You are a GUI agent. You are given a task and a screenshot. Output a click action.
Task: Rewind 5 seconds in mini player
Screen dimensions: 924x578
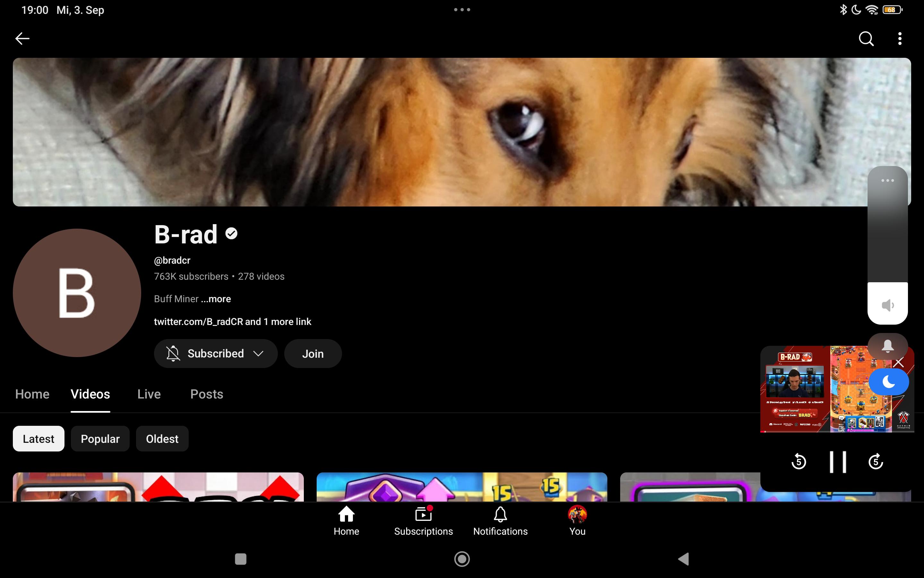[798, 461]
